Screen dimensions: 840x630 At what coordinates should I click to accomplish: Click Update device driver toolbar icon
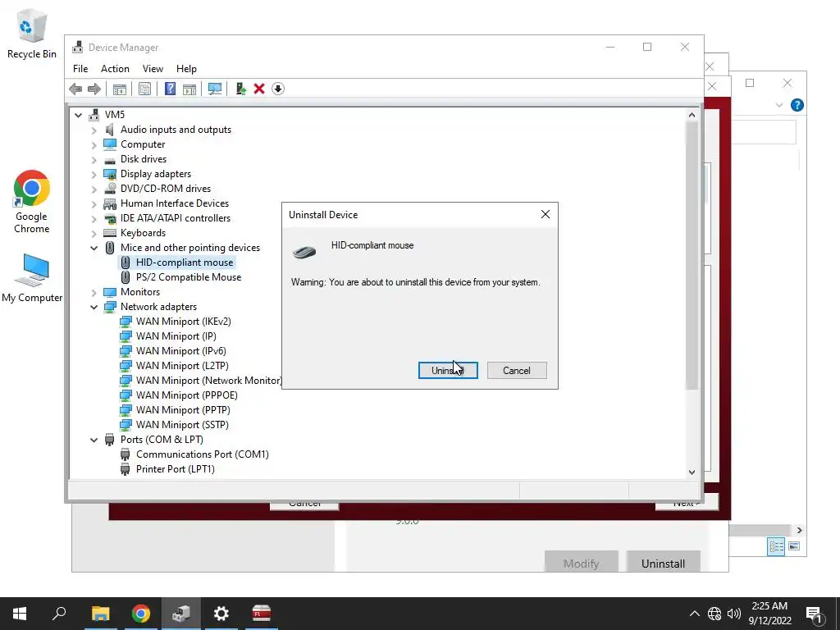[x=240, y=89]
